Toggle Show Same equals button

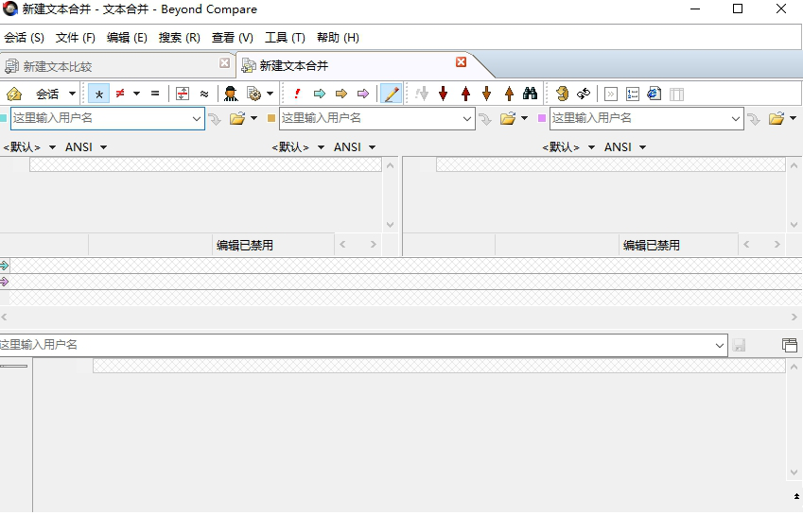[155, 94]
